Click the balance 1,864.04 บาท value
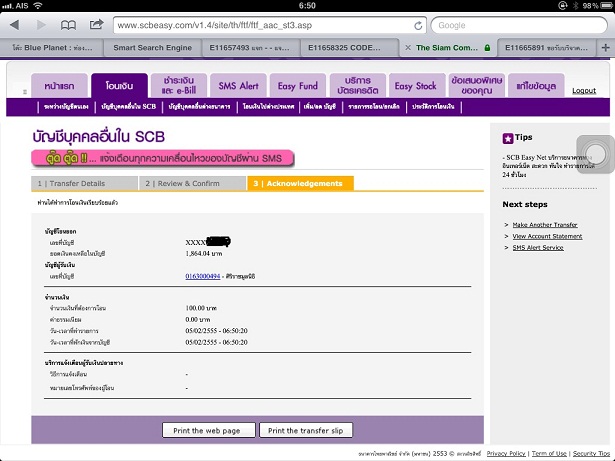Viewport: 615px width, 461px height. point(204,253)
